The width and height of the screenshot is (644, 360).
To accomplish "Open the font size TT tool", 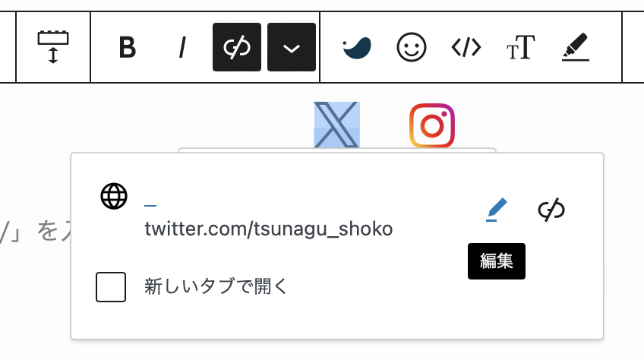I will (521, 48).
